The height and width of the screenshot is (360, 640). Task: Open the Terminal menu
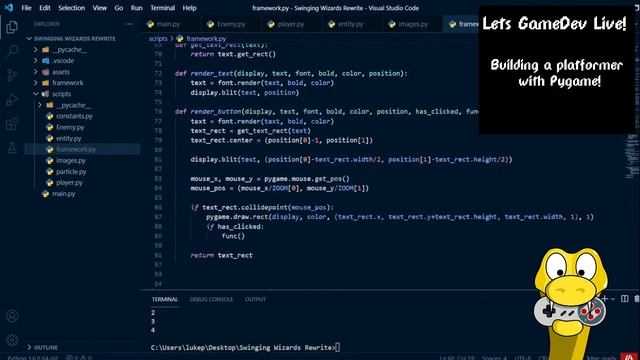pyautogui.click(x=162, y=8)
